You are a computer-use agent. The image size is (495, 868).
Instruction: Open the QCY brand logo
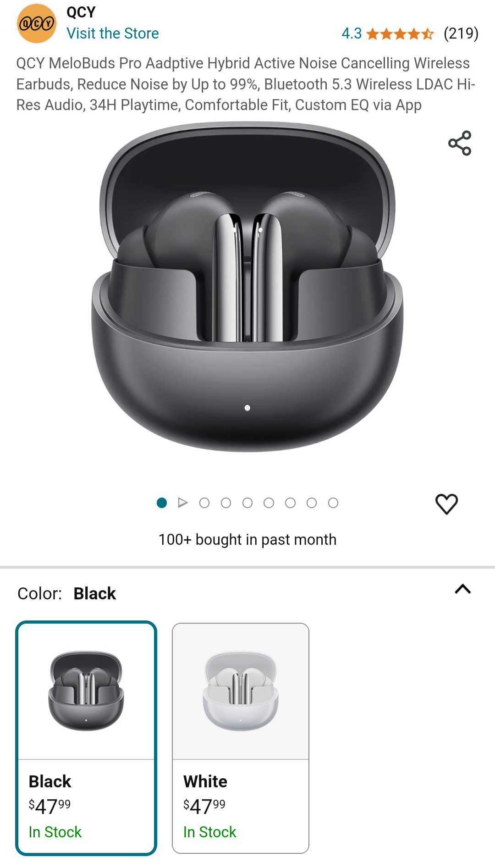(x=37, y=23)
